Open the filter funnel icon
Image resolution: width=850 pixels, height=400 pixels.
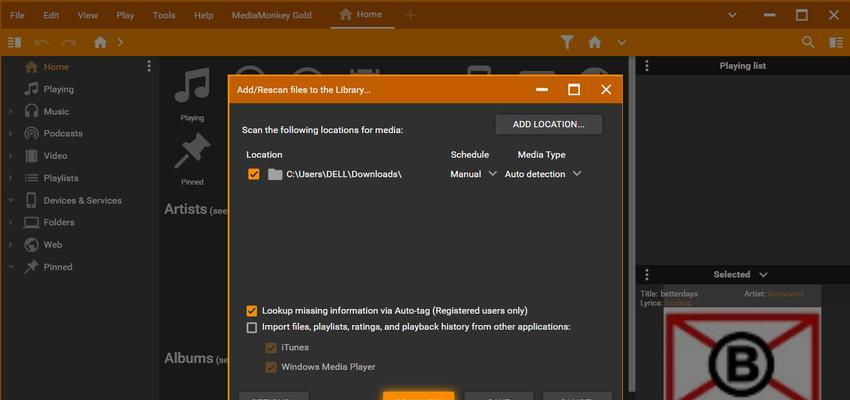pyautogui.click(x=567, y=42)
